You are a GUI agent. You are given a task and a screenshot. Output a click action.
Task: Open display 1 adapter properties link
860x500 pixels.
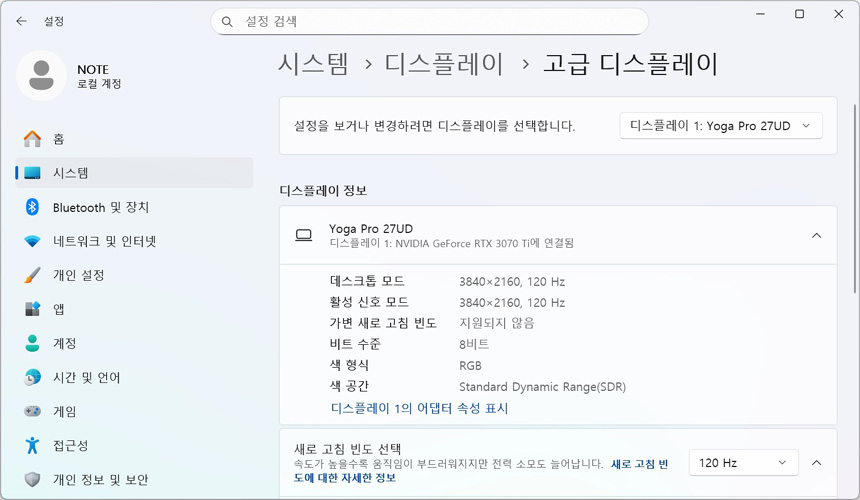tap(419, 408)
